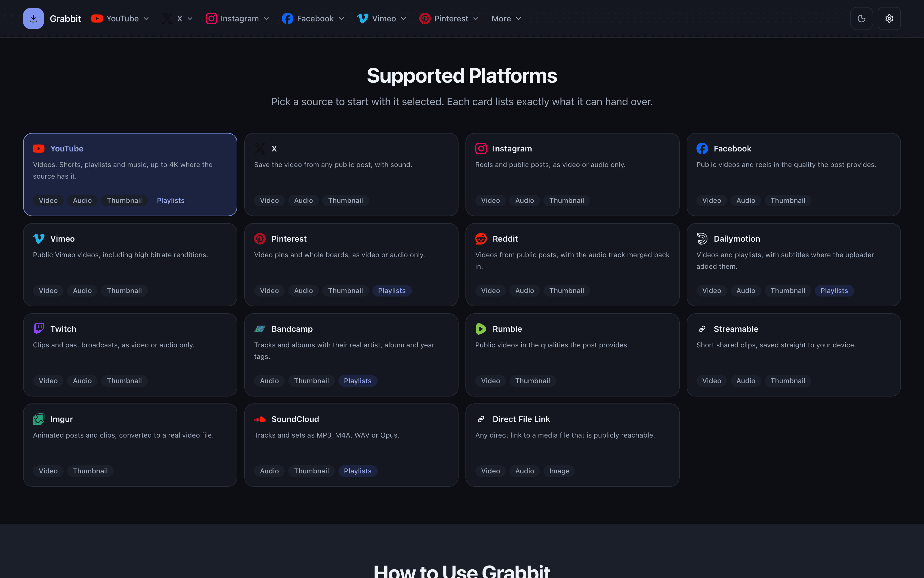This screenshot has height=578, width=924.
Task: Click the YouTube icon in the navbar
Action: pyautogui.click(x=97, y=18)
